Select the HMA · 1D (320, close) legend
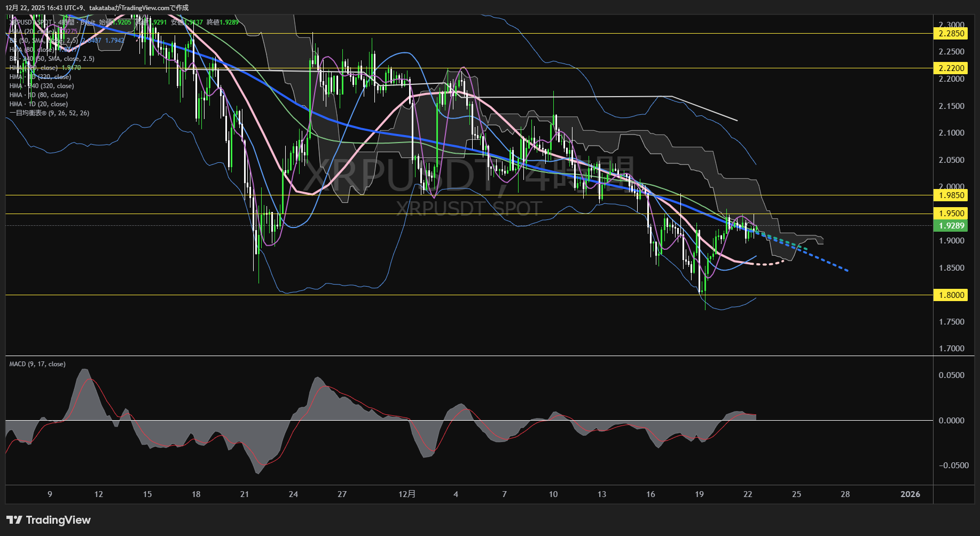 [x=40, y=77]
